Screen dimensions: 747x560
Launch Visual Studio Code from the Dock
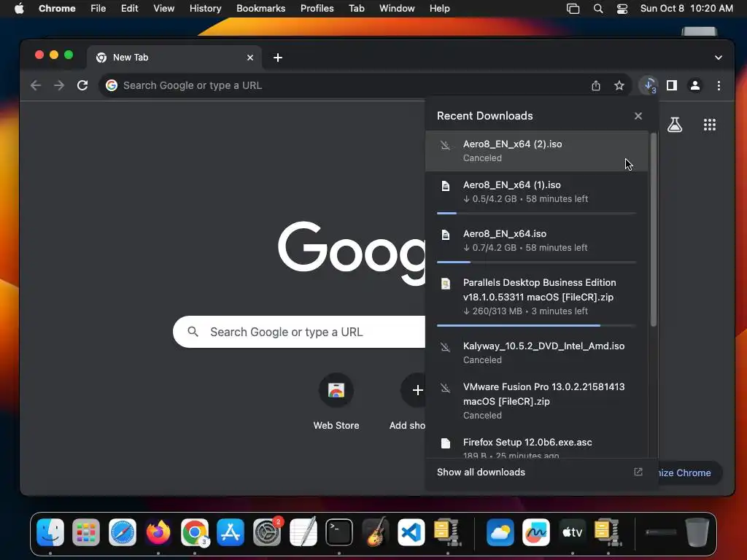(x=411, y=532)
